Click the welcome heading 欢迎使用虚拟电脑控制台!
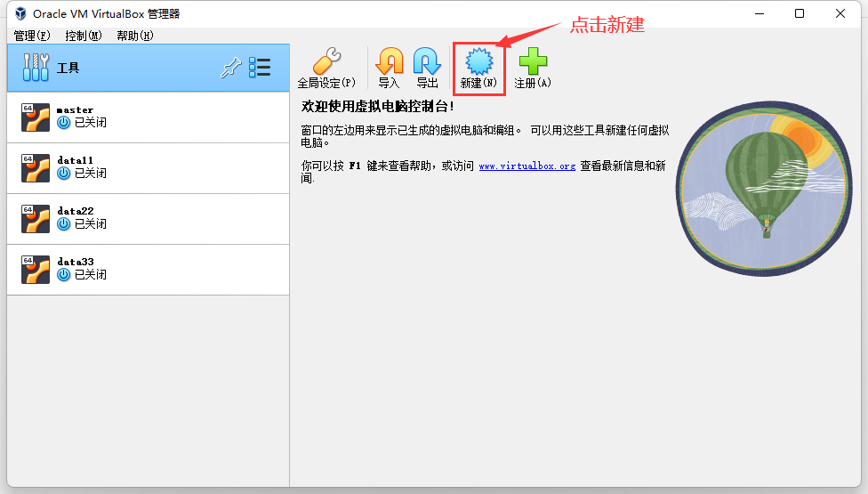The width and height of the screenshot is (868, 494). tap(378, 106)
